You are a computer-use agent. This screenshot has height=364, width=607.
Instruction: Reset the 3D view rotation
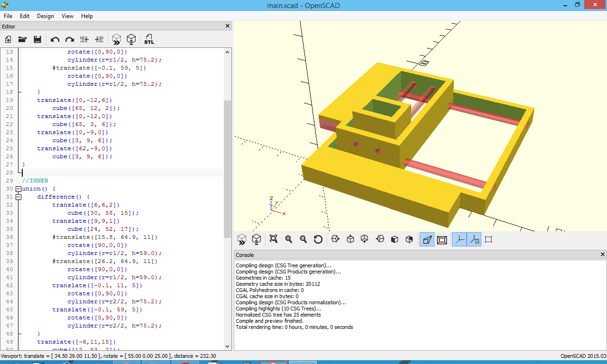click(318, 239)
